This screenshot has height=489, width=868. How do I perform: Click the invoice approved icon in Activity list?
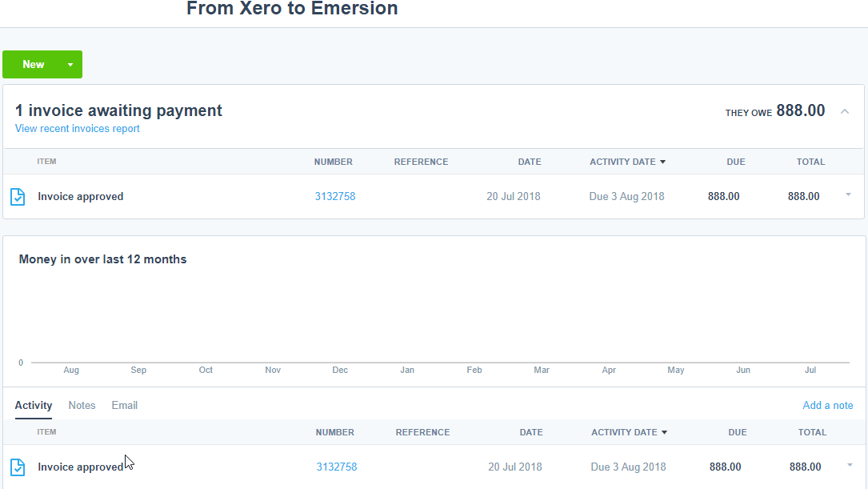18,467
